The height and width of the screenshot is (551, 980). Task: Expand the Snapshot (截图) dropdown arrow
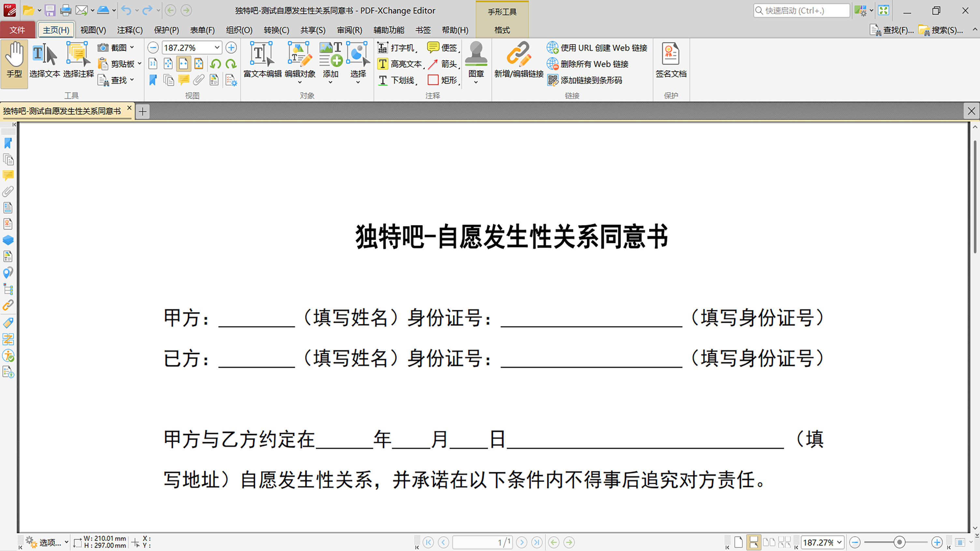(x=132, y=48)
